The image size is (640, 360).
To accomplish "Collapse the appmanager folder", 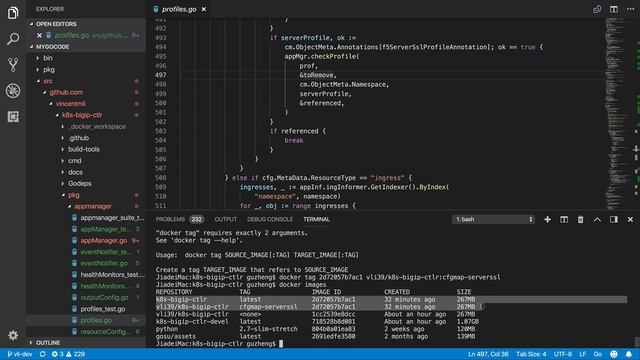I will 93,207.
